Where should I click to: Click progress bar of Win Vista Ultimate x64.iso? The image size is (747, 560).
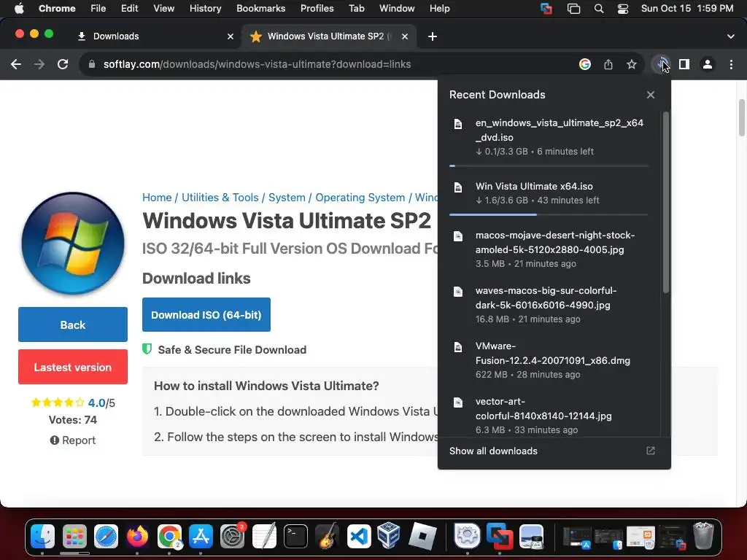pos(549,215)
